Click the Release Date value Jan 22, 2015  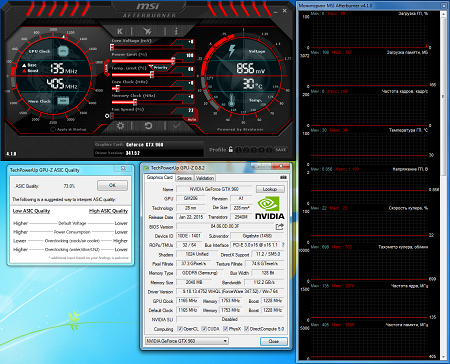pos(191,217)
